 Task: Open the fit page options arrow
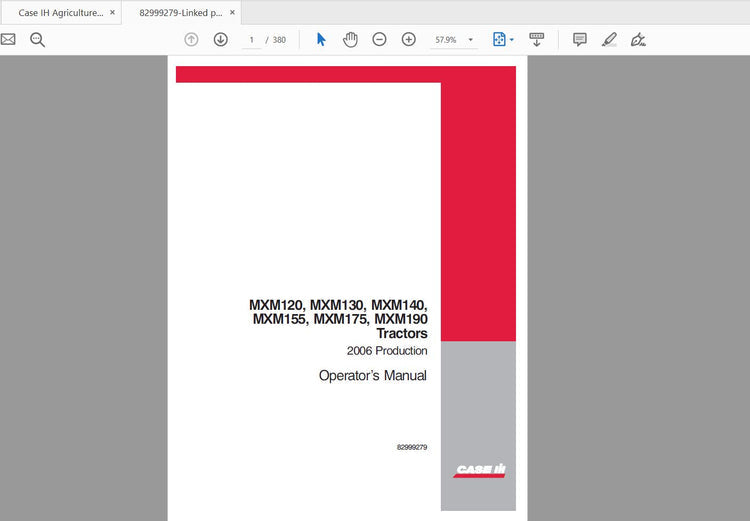(x=512, y=40)
